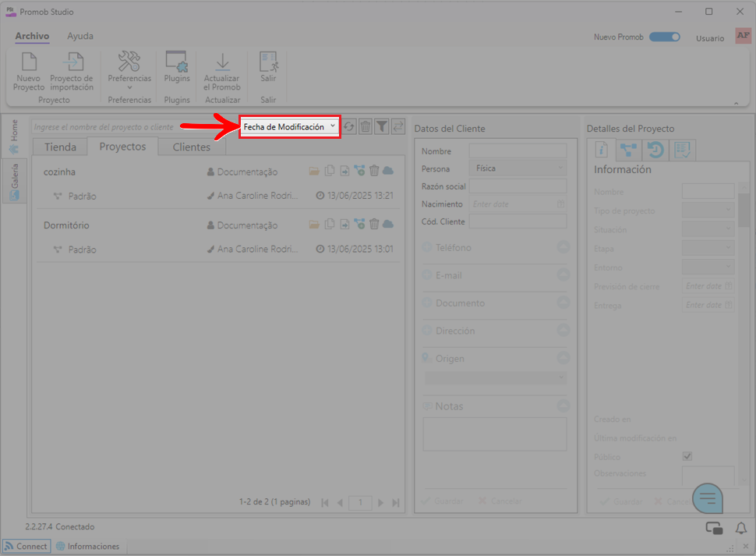Open the project history tab icon
Image resolution: width=756 pixels, height=556 pixels.
click(x=655, y=150)
